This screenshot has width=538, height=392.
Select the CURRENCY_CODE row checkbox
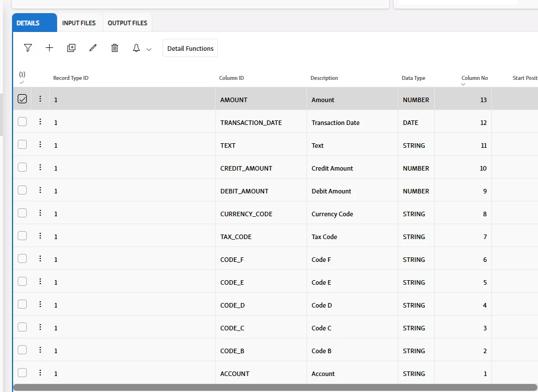pos(22,213)
